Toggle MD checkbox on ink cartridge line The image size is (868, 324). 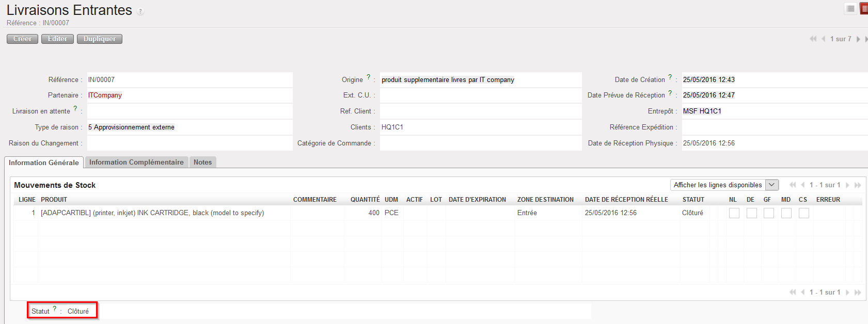pyautogui.click(x=786, y=213)
